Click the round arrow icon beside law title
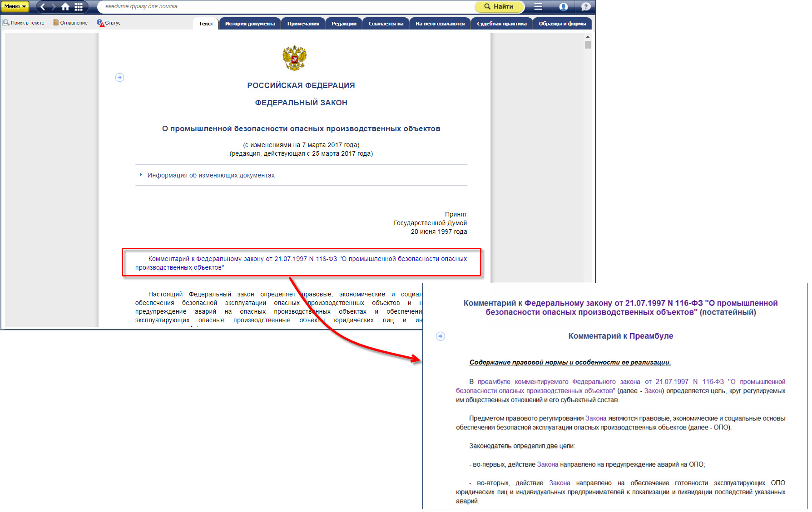812x512 pixels. click(x=119, y=78)
